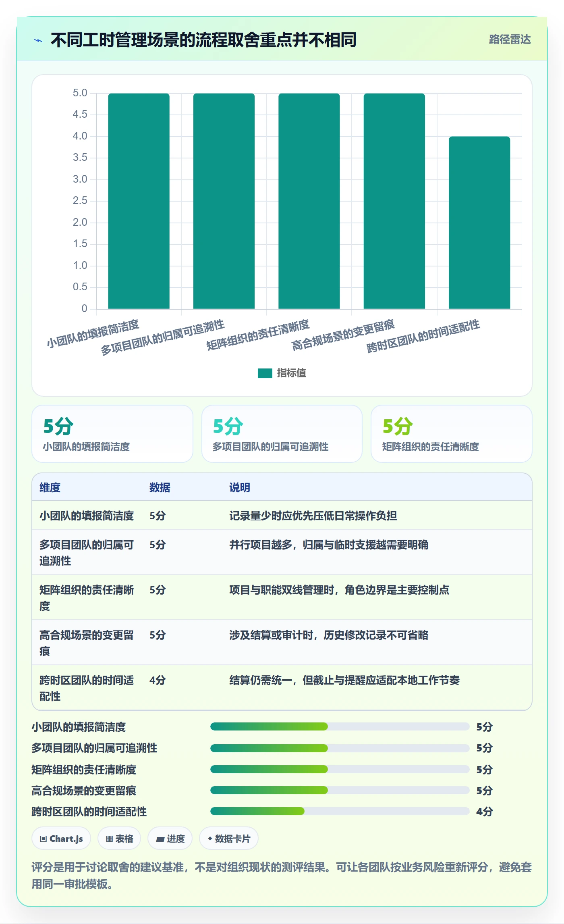Click table cell 并行项目越多，归属与临时支援越需要明确
This screenshot has height=924, width=564.
pyautogui.click(x=329, y=545)
